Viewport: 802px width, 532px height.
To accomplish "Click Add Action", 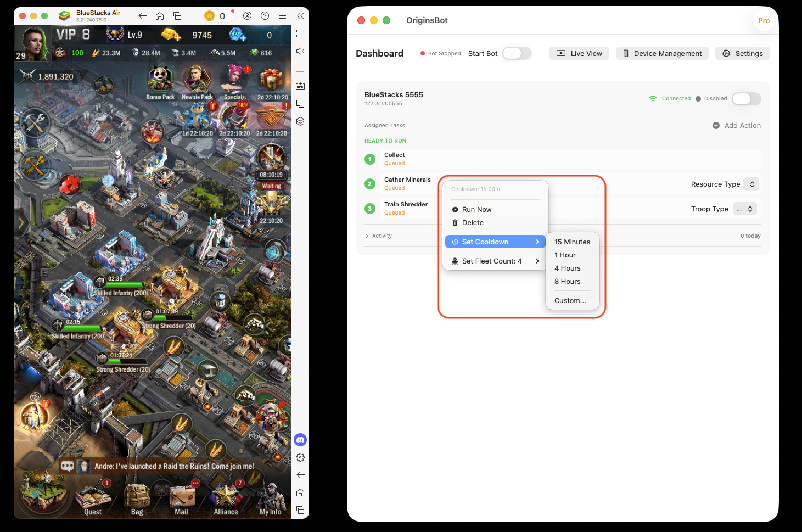I will pyautogui.click(x=737, y=126).
